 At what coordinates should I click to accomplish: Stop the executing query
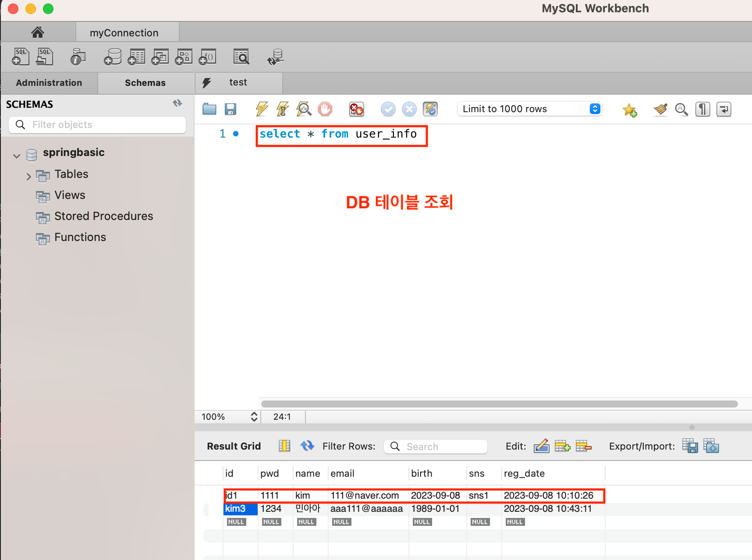point(325,109)
